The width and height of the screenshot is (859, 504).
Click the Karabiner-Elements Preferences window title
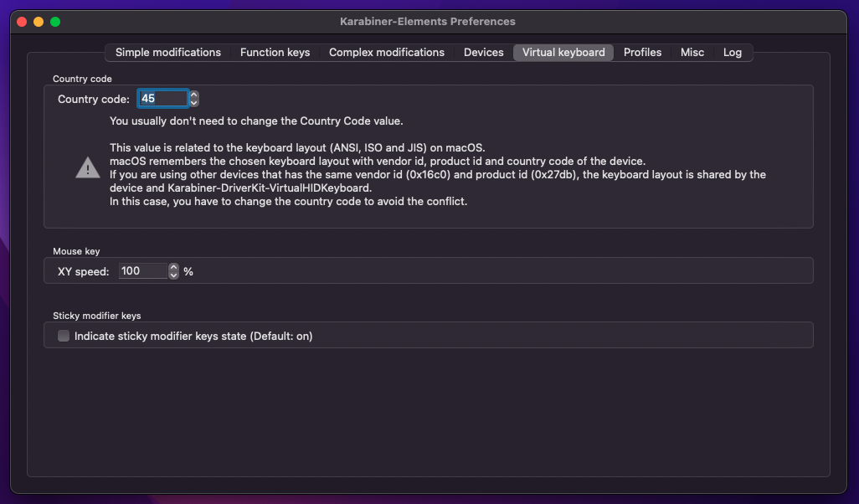click(x=428, y=22)
